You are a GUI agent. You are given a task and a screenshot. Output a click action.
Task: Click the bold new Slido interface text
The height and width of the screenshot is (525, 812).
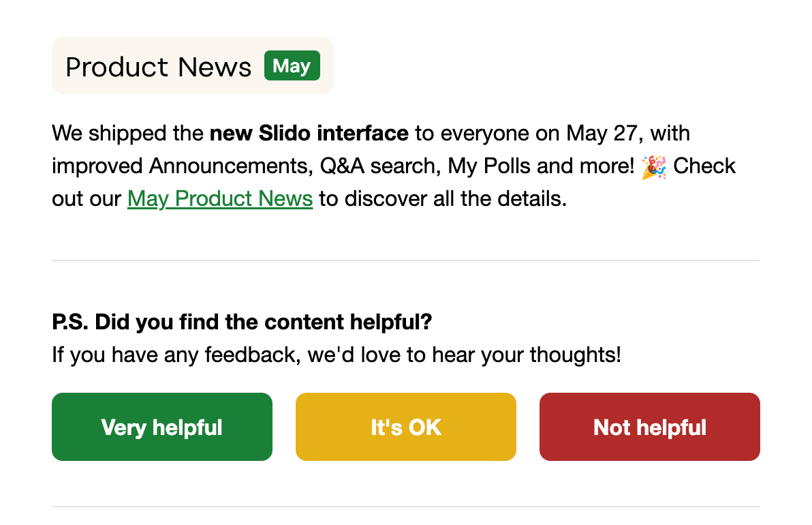tap(310, 133)
